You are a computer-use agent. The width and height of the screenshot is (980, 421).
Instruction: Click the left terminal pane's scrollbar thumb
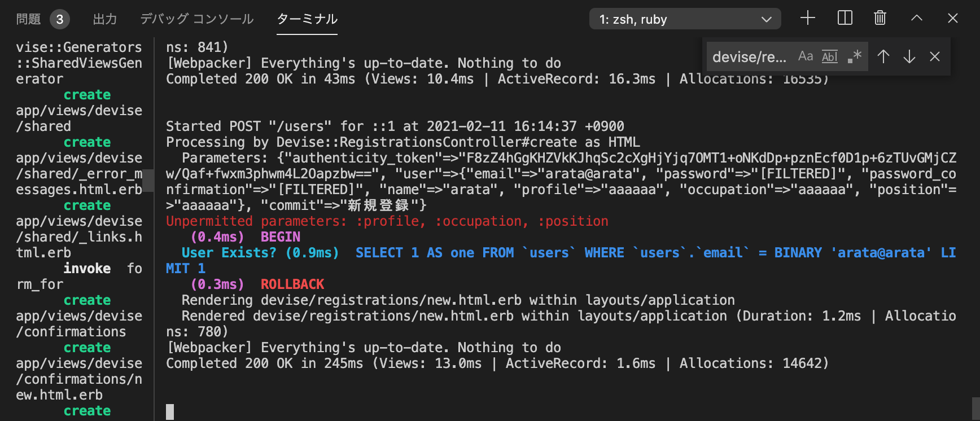[148, 181]
